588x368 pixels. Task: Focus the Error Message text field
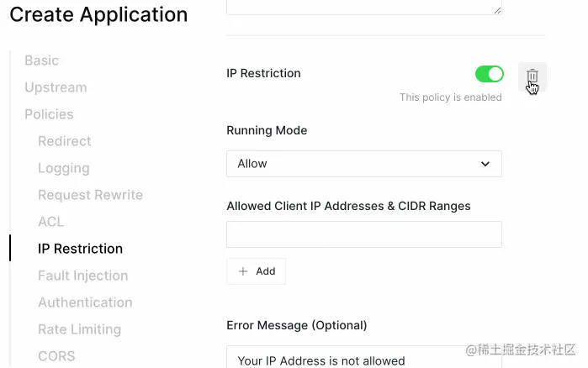(363, 360)
